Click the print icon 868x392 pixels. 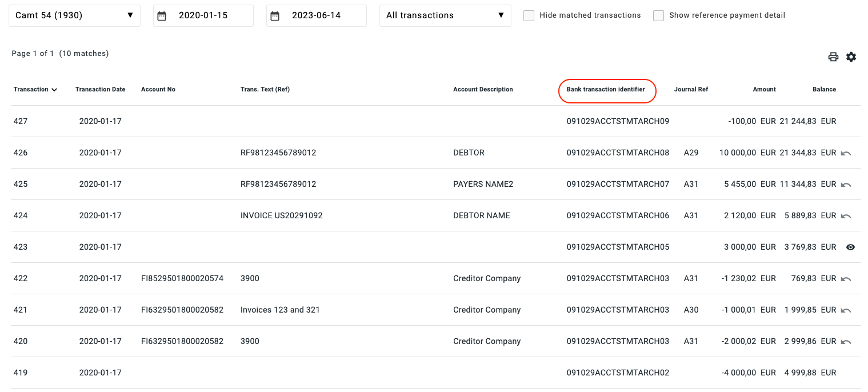pos(833,57)
